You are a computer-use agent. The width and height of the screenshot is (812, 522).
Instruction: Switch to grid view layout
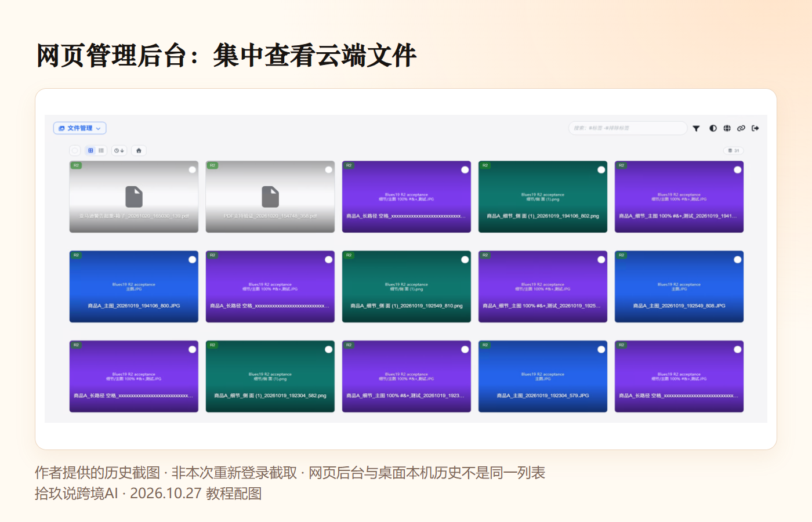tap(90, 151)
